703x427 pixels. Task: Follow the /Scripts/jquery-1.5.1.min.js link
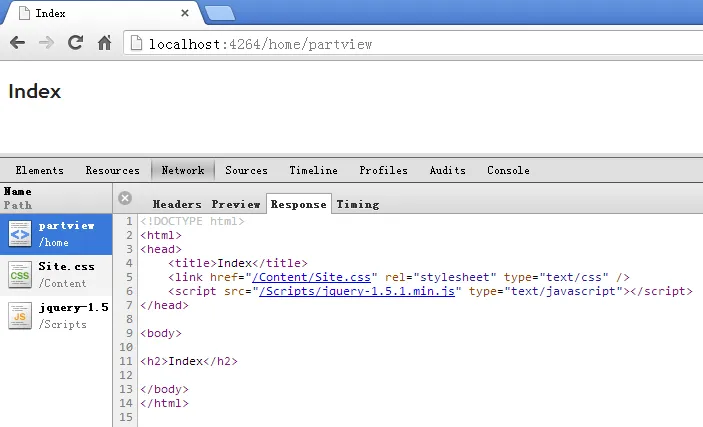coord(357,291)
